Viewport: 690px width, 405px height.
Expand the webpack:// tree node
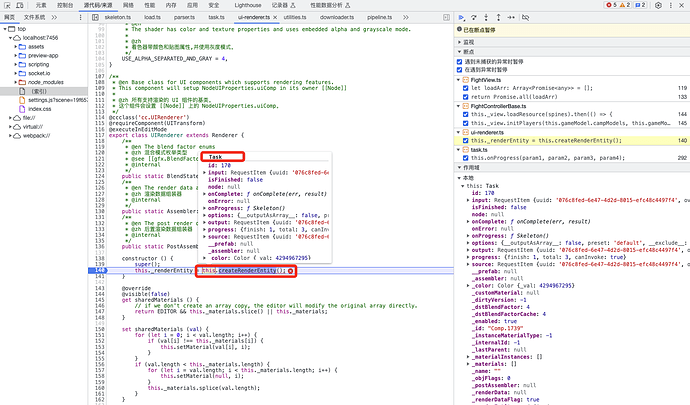10,136
